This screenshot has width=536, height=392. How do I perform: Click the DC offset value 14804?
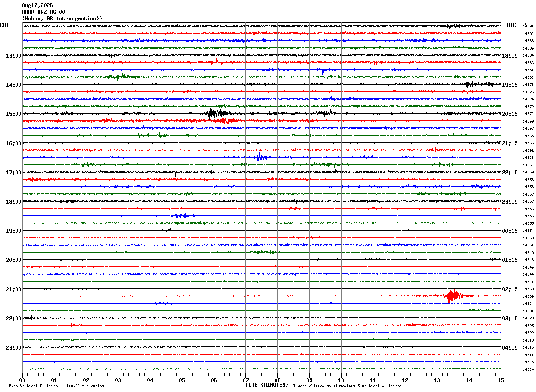click(528, 369)
